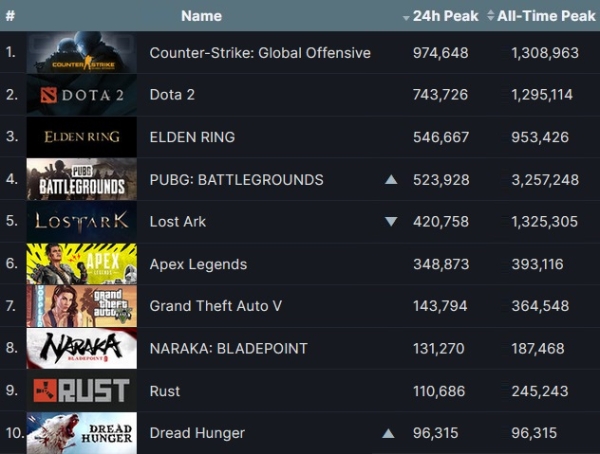Sort by 24h Peak column arrow

[406, 18]
